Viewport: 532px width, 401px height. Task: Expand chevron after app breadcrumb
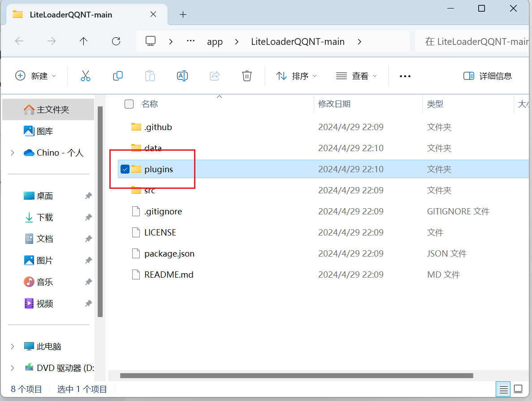[x=237, y=41]
